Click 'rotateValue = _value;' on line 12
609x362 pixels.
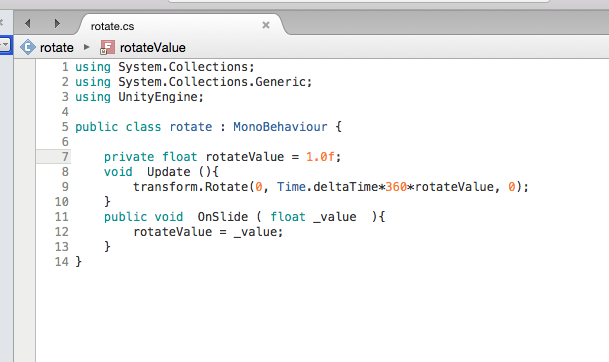point(208,232)
